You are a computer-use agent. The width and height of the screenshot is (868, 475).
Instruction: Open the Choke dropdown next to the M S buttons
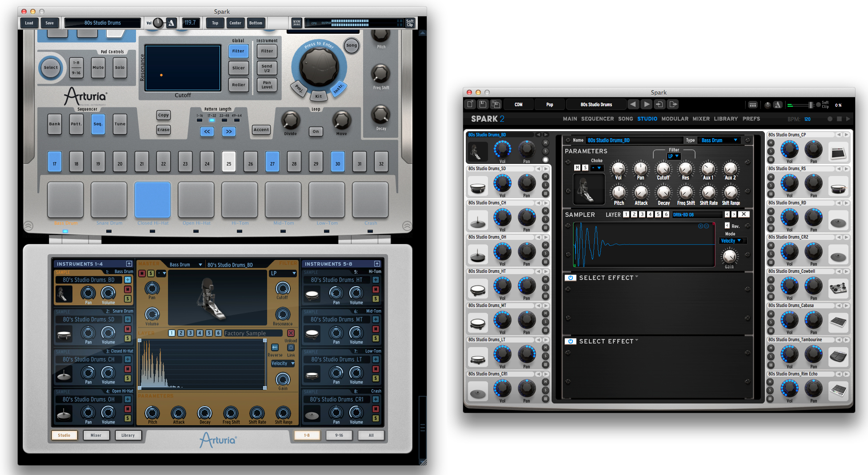pos(597,168)
